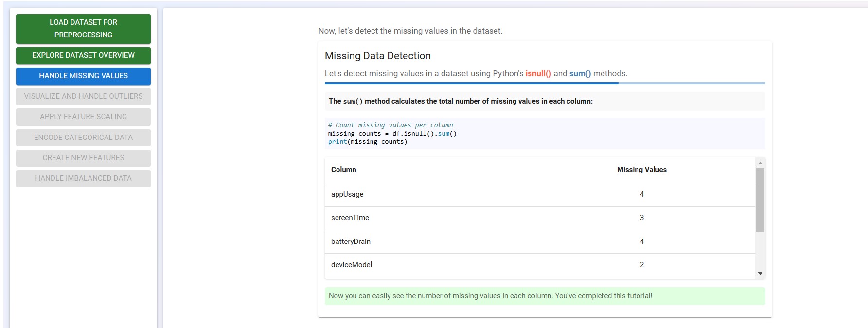This screenshot has height=328, width=868.
Task: Select the Handle Missing Values step
Action: tap(83, 76)
